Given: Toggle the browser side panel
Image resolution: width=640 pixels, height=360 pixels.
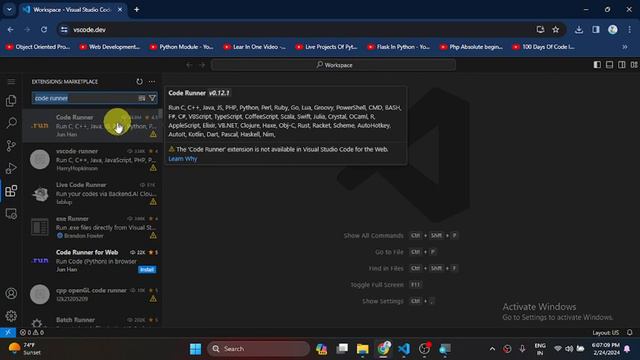Looking at the screenshot, I should pos(596,29).
